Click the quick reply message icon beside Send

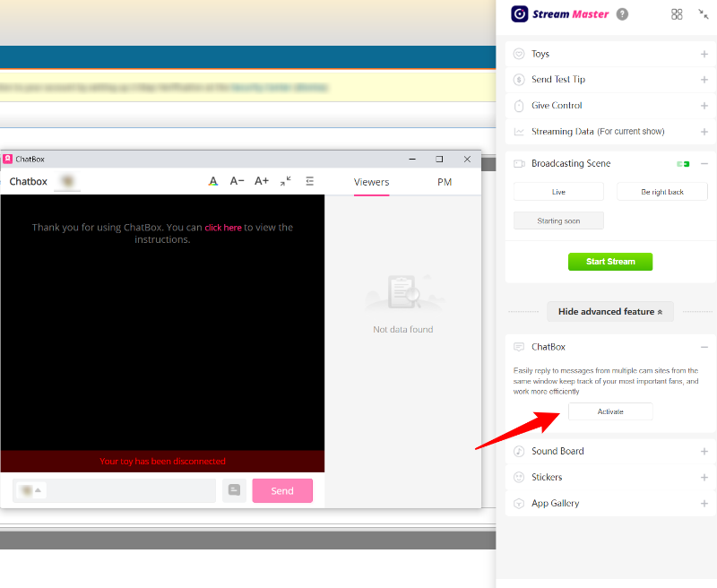(x=234, y=490)
